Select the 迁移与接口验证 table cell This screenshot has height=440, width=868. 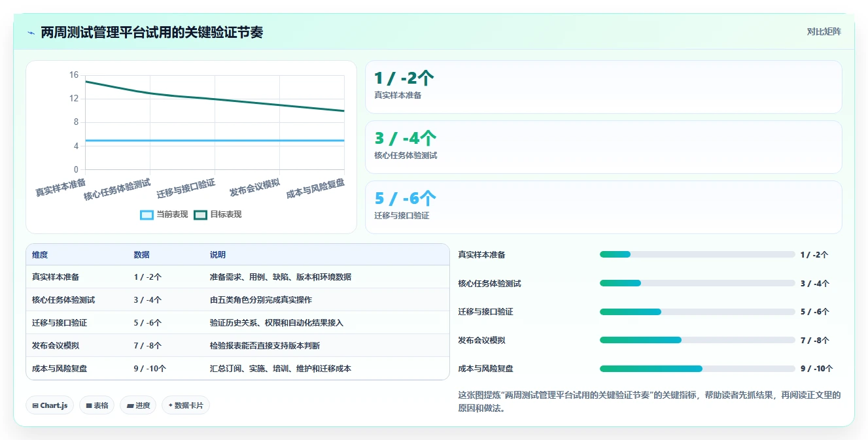tap(77, 322)
